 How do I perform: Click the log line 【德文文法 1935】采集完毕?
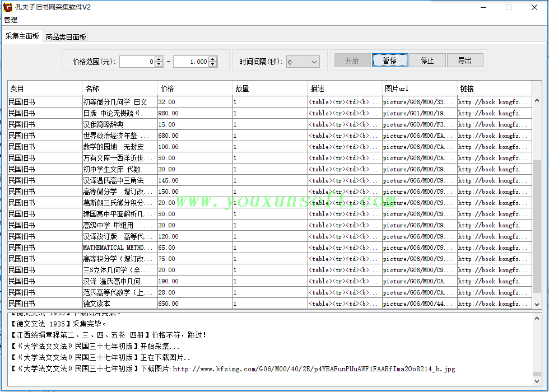tap(59, 324)
